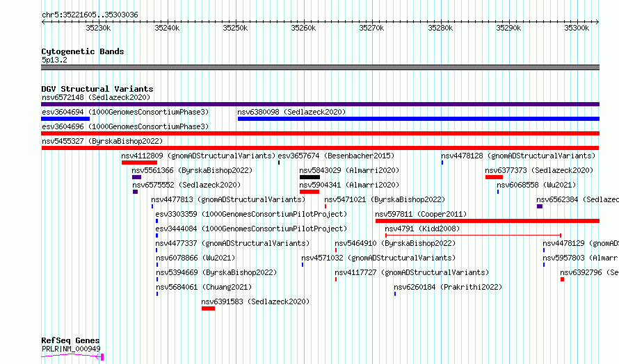Open nsv6380098 (Sedlazeck2020) variant label
This screenshot has width=619, height=364.
(291, 112)
